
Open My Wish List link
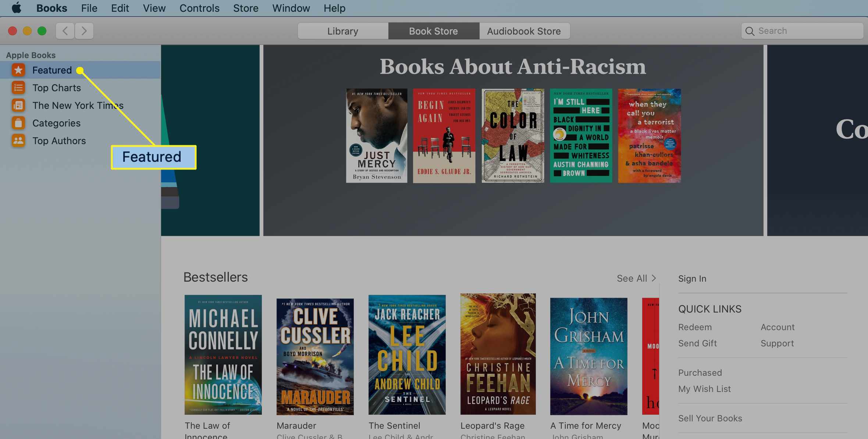point(704,389)
